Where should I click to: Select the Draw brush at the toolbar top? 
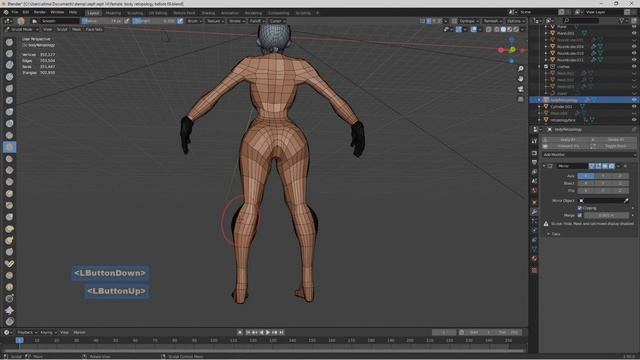pyautogui.click(x=9, y=42)
